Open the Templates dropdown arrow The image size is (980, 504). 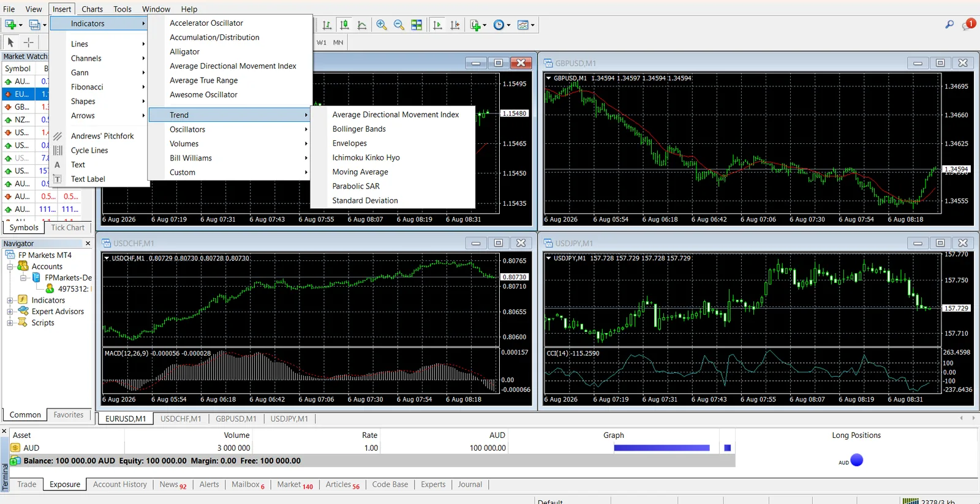pos(532,25)
